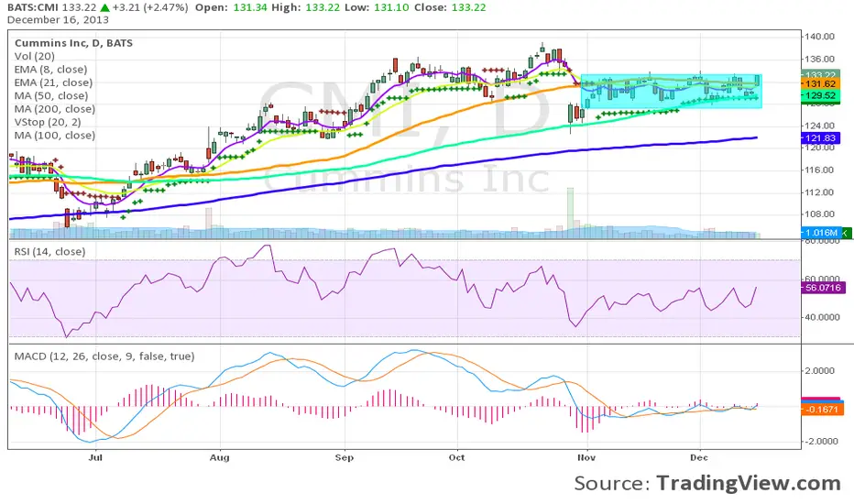This screenshot has width=854, height=504.
Task: Click the 1.016M volume tag
Action: 821,233
